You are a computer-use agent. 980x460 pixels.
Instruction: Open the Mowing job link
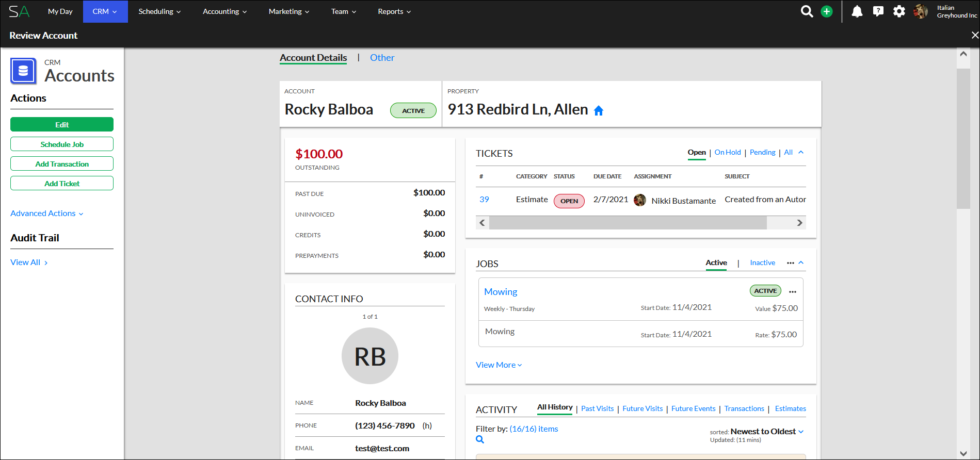click(501, 292)
